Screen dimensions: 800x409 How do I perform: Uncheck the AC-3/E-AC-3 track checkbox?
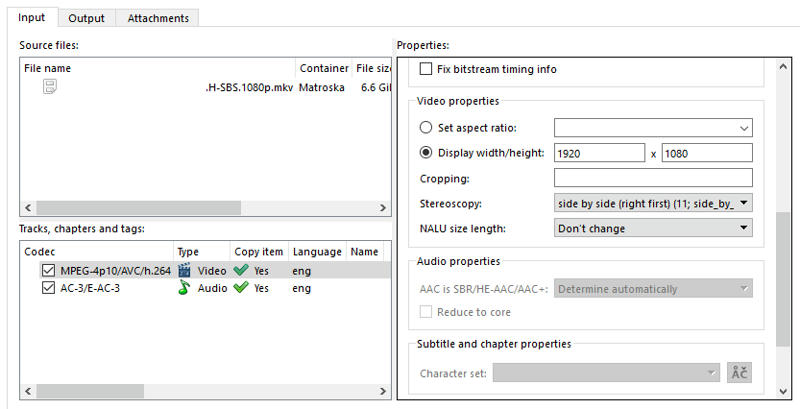tap(48, 288)
